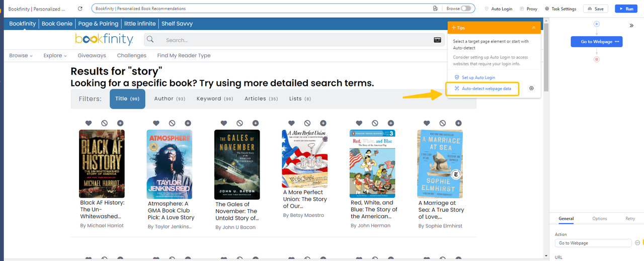Open the Page & Pairing tab
The image size is (644, 261).
(x=98, y=24)
